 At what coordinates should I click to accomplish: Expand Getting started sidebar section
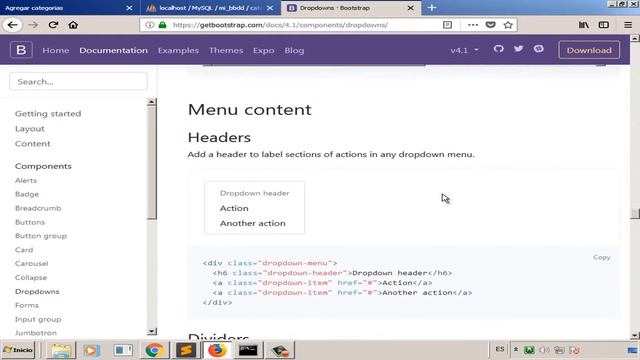(48, 113)
